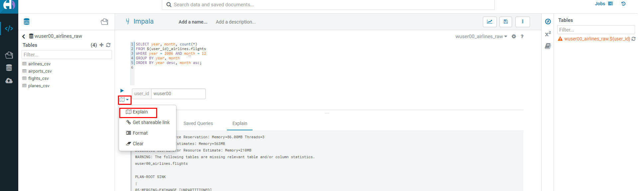
Task: Click the WARNING missing statistics line
Action: (225, 157)
